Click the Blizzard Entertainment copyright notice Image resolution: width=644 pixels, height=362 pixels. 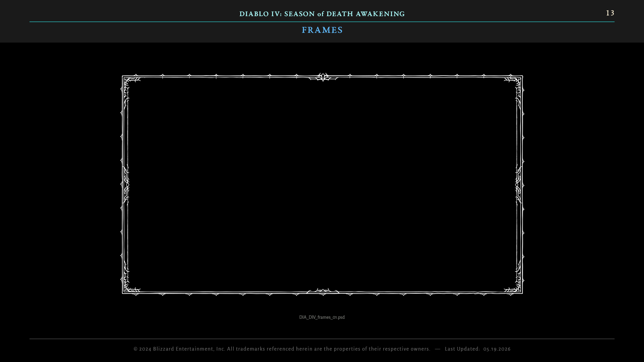pyautogui.click(x=282, y=349)
